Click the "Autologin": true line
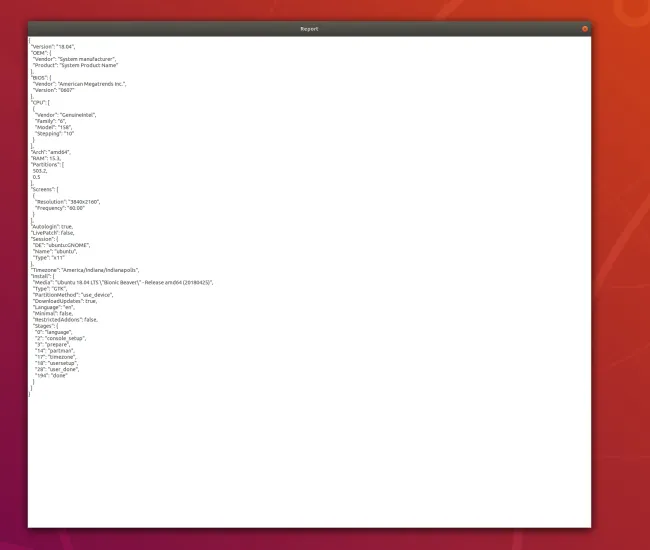Viewport: 650px width, 550px height. coord(52,227)
